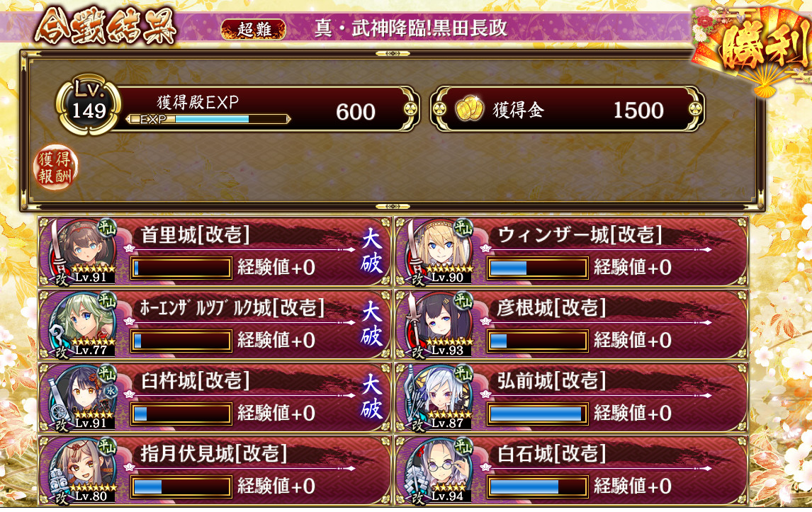This screenshot has width=812, height=512.
Task: Click the lord EXP progress bar
Action: [x=208, y=120]
